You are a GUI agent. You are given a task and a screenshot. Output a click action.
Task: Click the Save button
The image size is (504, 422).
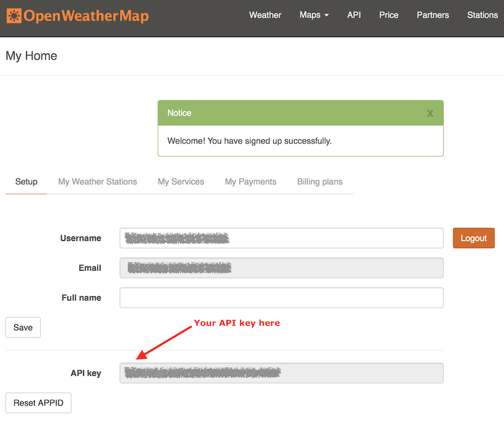click(x=23, y=327)
